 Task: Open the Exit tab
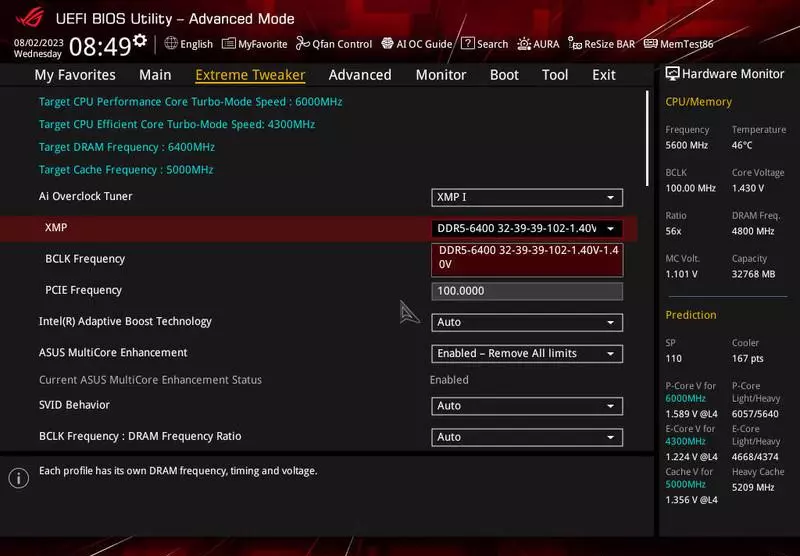(x=604, y=75)
